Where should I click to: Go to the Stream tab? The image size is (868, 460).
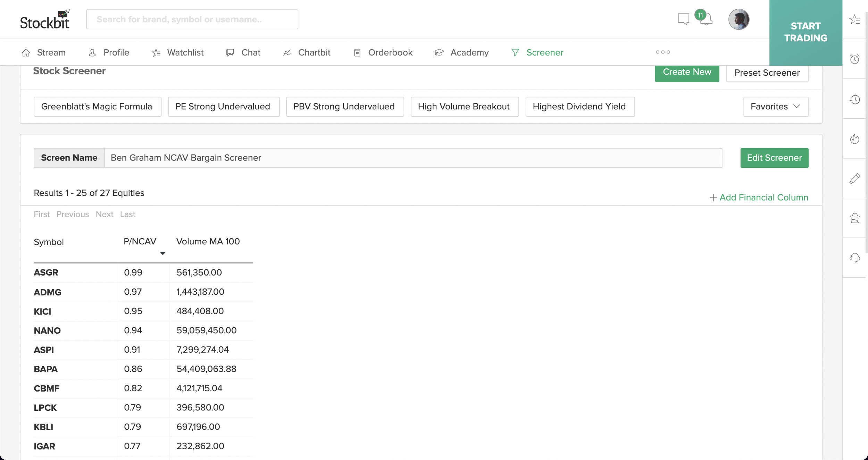(43, 52)
